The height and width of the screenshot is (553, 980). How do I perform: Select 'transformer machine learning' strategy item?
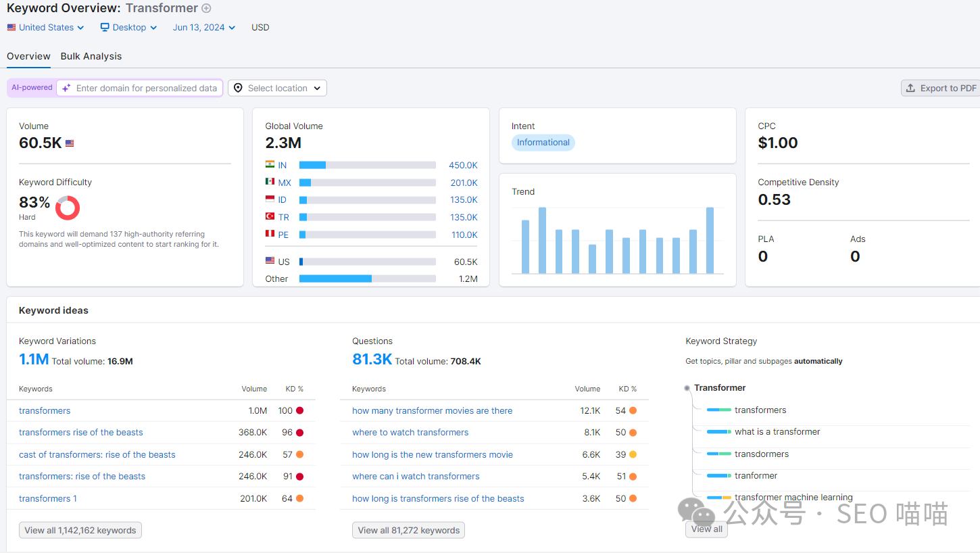click(793, 498)
